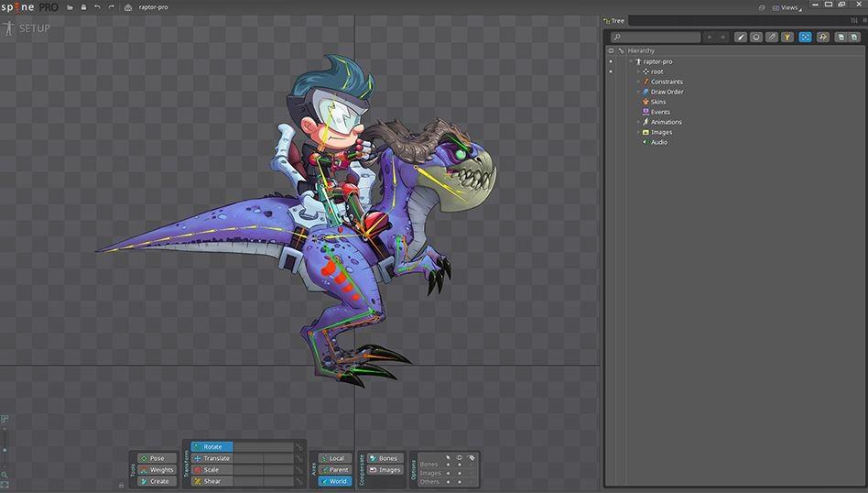Toggle visibility dot for root row
This screenshot has height=493, width=868.
click(x=611, y=71)
